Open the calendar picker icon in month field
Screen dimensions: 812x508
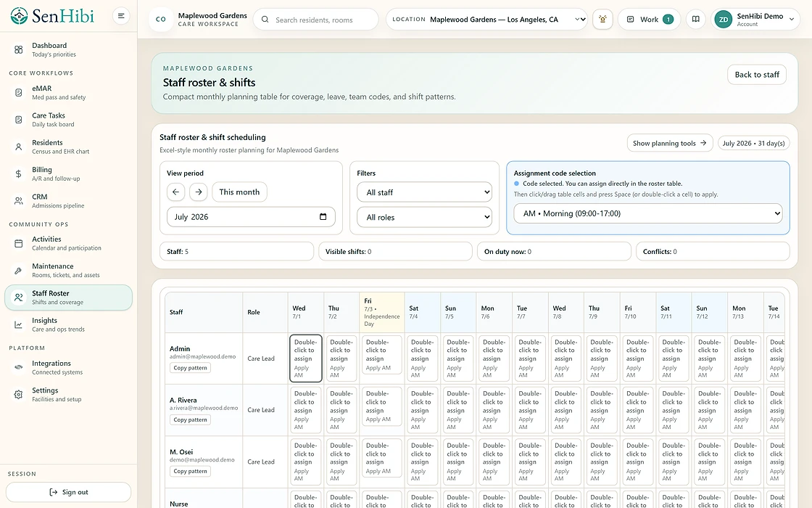click(323, 217)
